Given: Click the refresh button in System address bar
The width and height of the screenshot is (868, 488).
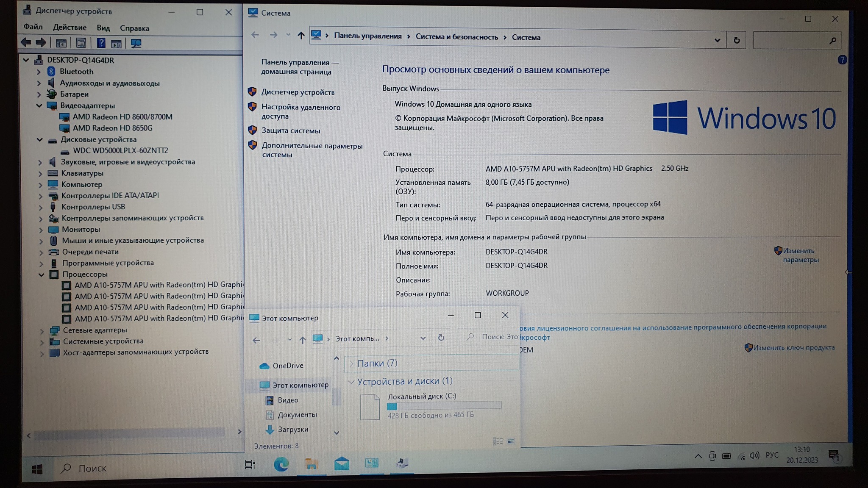Looking at the screenshot, I should (x=737, y=40).
